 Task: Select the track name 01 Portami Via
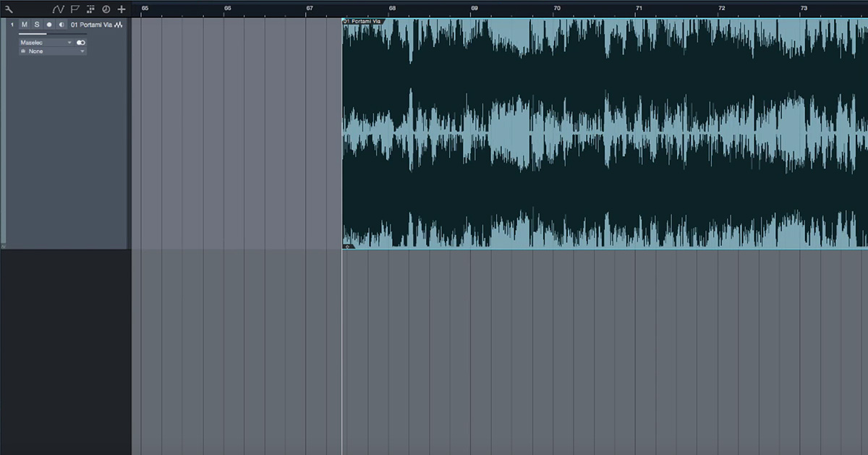[90, 25]
